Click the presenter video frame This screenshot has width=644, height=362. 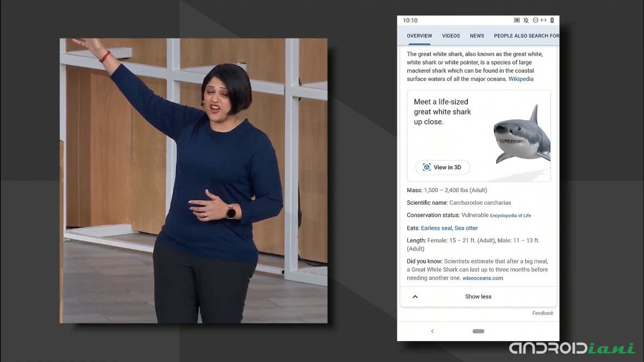193,180
